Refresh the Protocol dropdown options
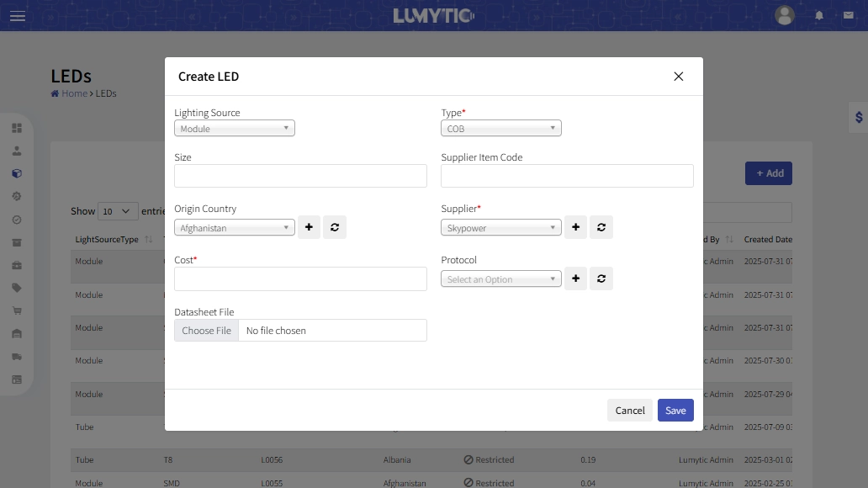The width and height of the screenshot is (868, 488). 601,278
